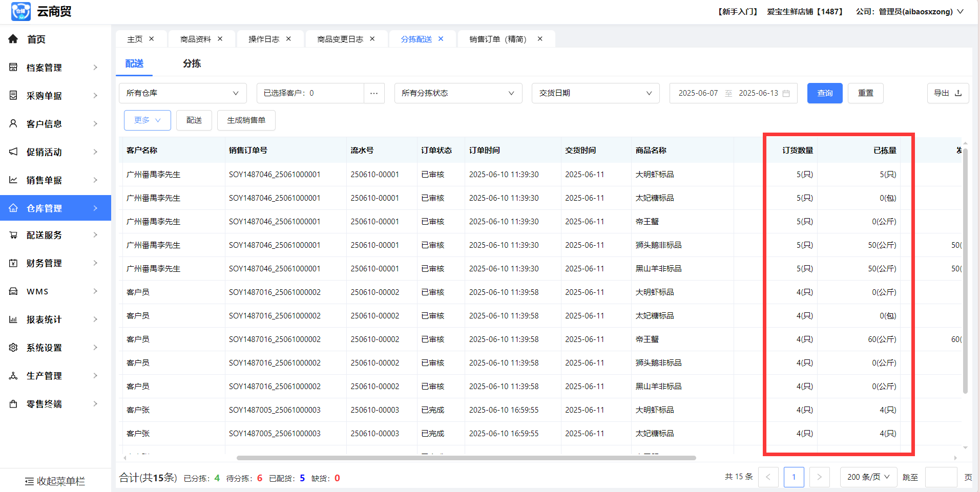The image size is (980, 492).
Task: Click the 促销活动 megaphone icon
Action: point(13,152)
